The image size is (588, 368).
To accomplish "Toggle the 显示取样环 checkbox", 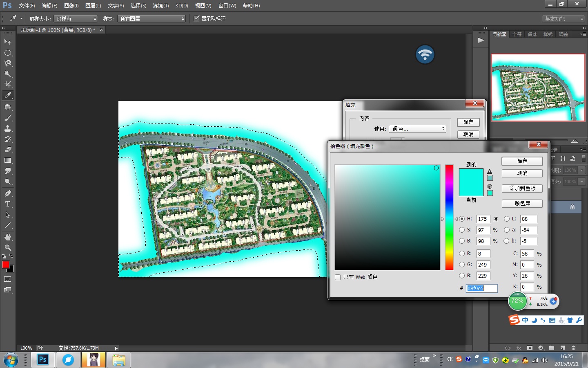I will click(x=197, y=18).
